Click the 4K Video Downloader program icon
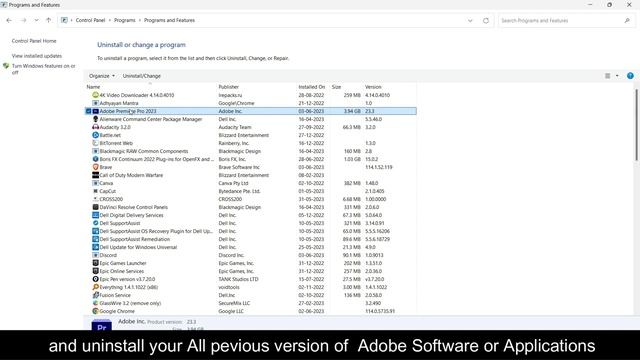This screenshot has width=640, height=360. point(95,95)
